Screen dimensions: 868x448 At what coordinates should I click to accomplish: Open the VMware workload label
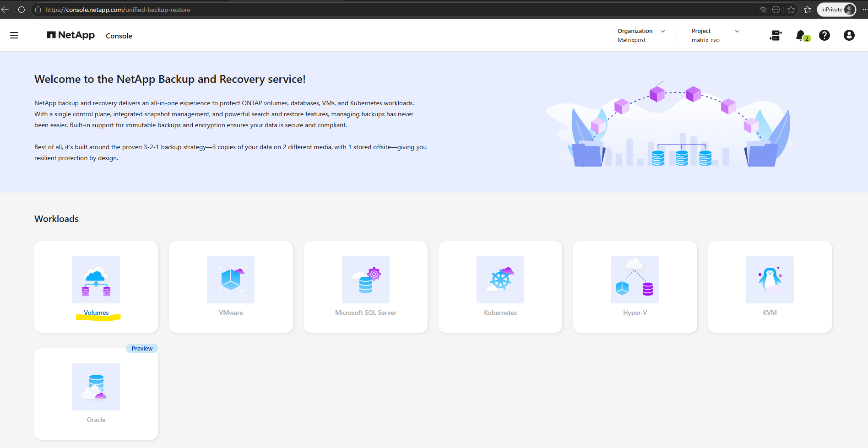[x=231, y=313]
